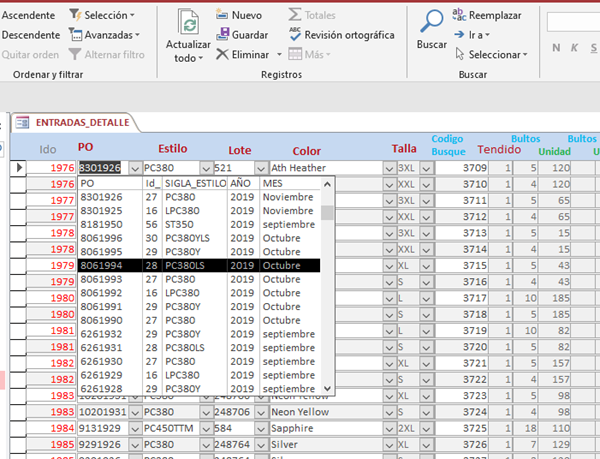This screenshot has height=459, width=600.
Task: Sort the records with Descendente
Action: (x=31, y=35)
